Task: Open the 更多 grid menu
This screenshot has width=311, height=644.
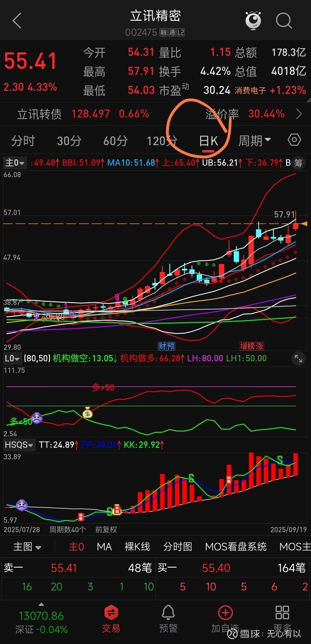Action: pos(282,612)
